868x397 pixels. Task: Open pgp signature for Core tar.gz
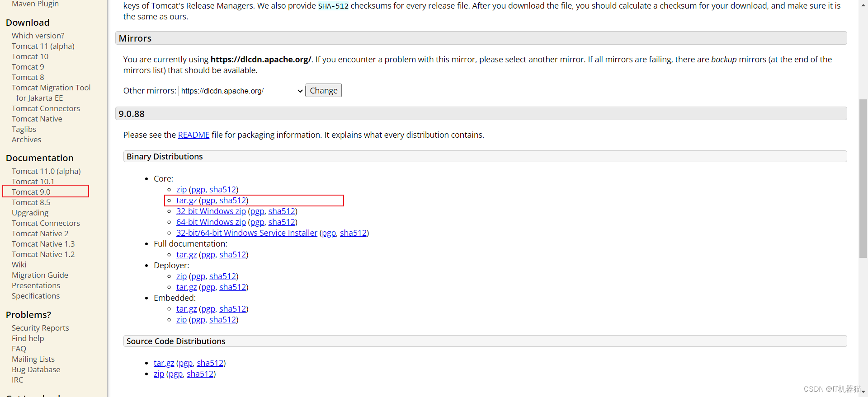click(x=208, y=200)
